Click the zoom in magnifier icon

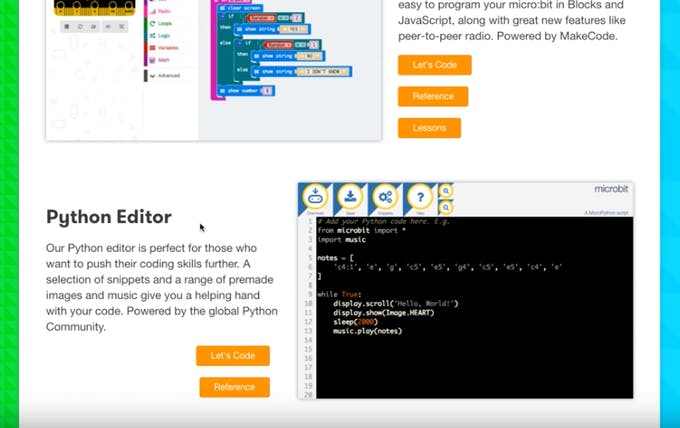click(x=445, y=191)
